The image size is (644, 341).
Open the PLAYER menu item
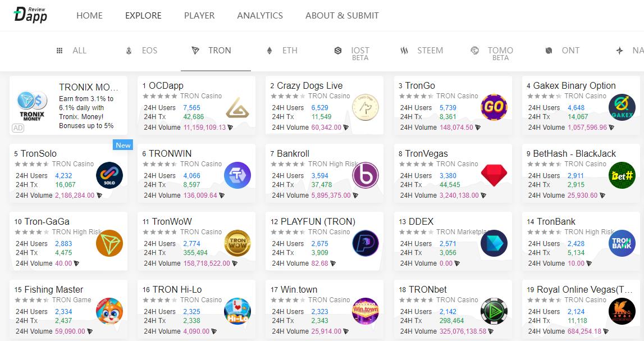(x=199, y=16)
